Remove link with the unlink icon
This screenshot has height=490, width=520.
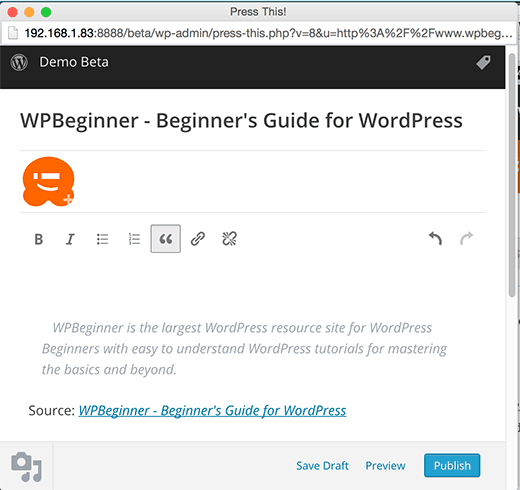pos(229,239)
